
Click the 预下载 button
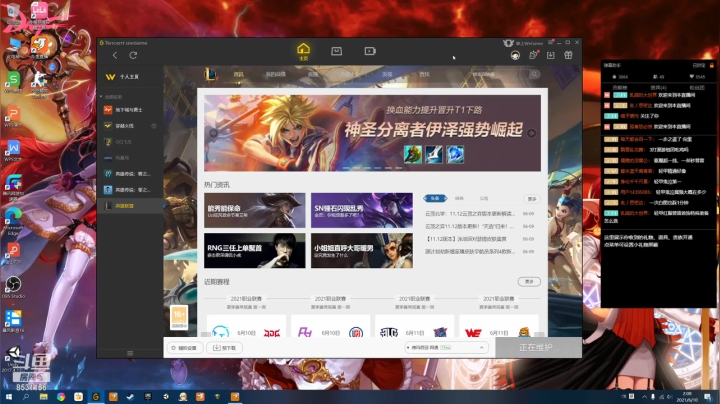coord(225,348)
